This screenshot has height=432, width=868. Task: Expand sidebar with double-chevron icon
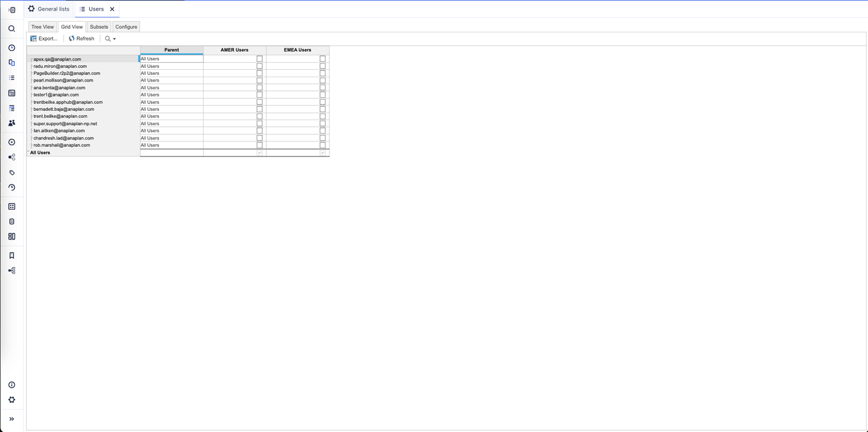(12, 419)
